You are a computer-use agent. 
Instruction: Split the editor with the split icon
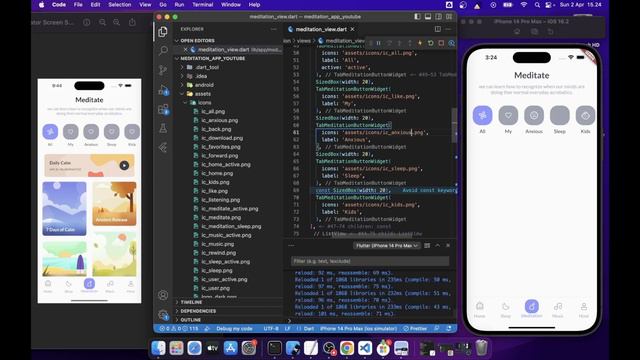pos(438,29)
